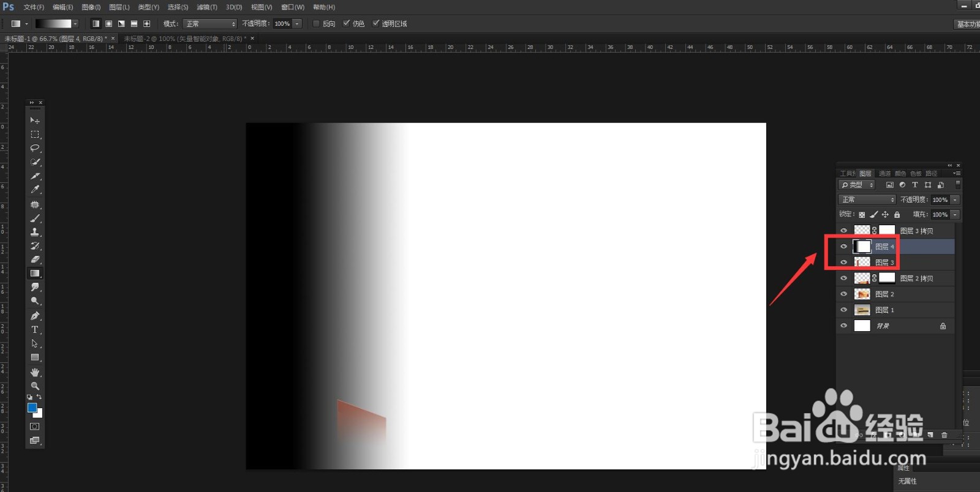
Task: Open layer 不透明度 dropdown arrow
Action: [955, 199]
